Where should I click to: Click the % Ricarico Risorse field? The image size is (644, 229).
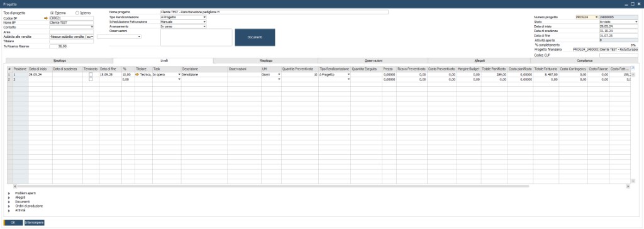click(x=58, y=47)
